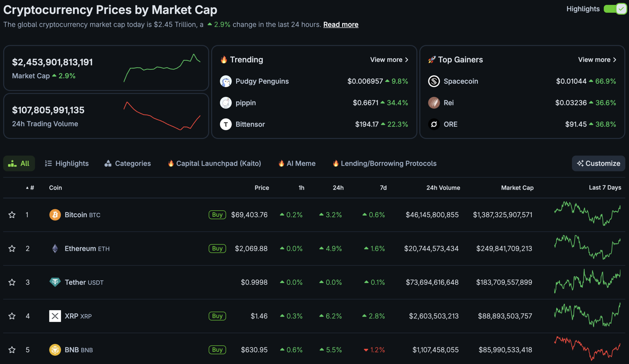Open the market cap sparkline chart
Viewport: 629px width, 364px height.
pos(162,68)
